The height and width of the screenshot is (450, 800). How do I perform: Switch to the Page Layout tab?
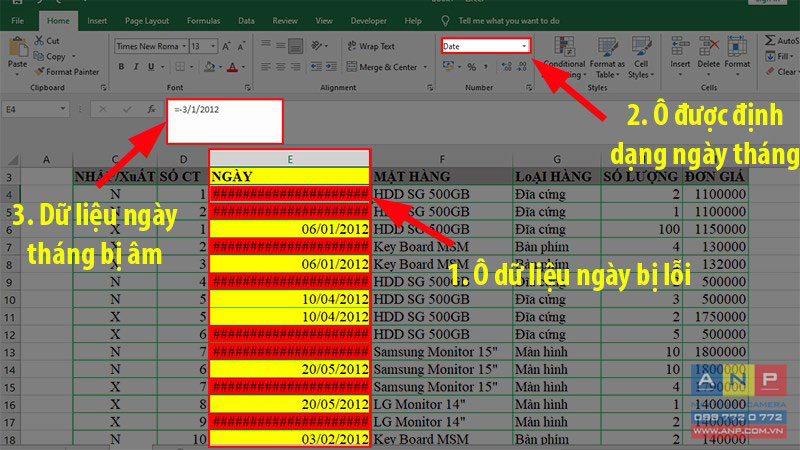click(x=147, y=21)
